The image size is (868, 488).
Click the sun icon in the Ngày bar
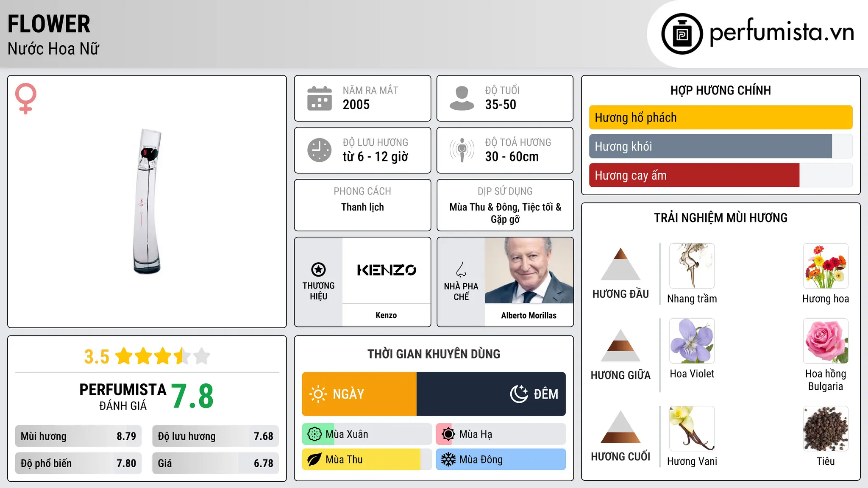click(318, 394)
